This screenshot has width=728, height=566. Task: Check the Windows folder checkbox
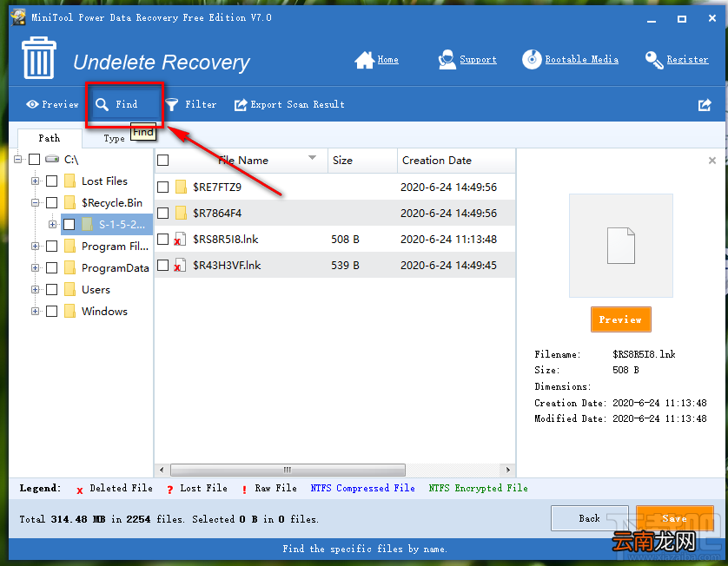(x=51, y=311)
